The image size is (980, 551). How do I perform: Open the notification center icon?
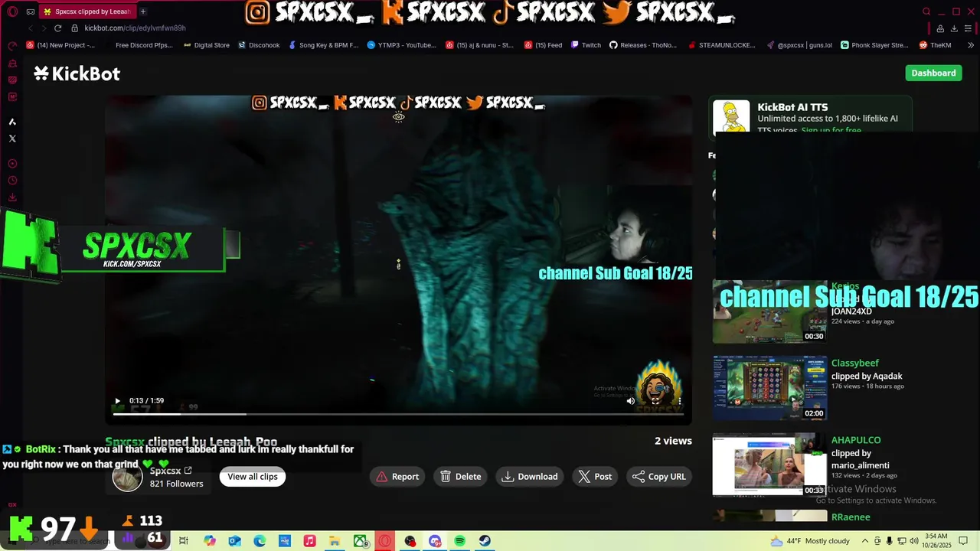point(963,541)
